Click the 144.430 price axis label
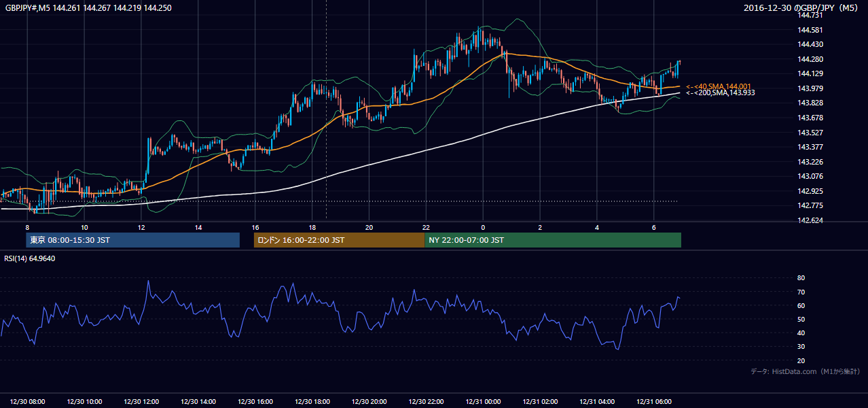Image resolution: width=868 pixels, height=408 pixels. pos(811,44)
